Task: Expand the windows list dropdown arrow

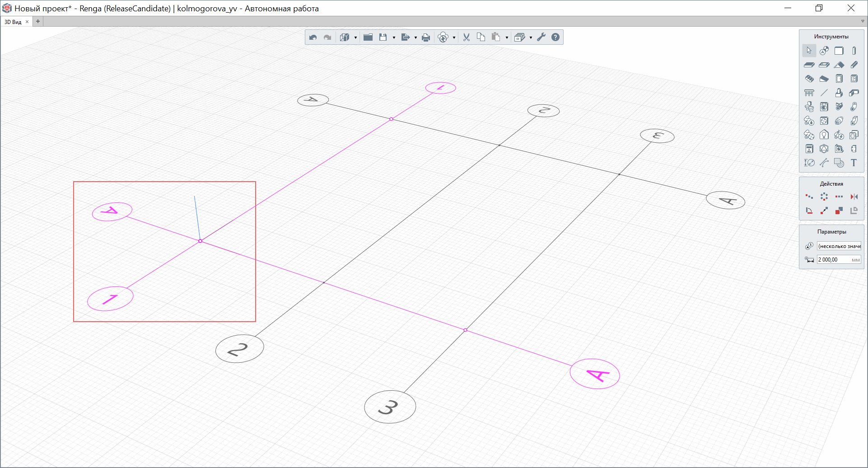Action: click(531, 37)
